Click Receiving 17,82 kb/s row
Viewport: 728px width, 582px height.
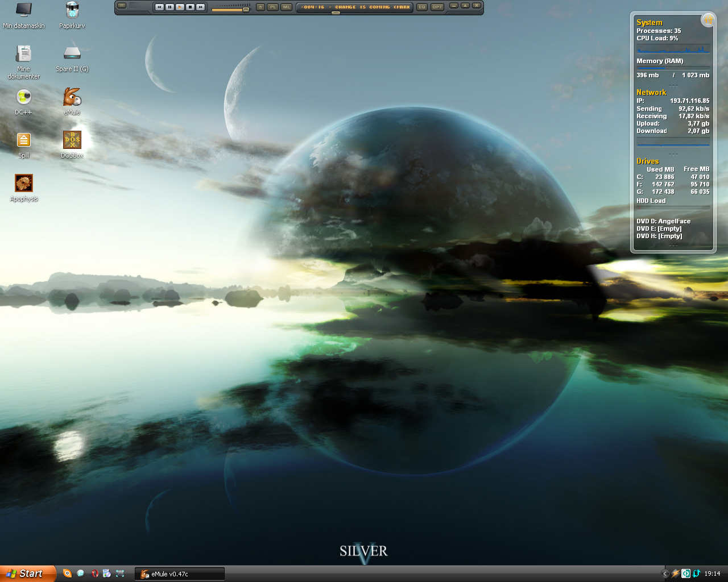(673, 116)
